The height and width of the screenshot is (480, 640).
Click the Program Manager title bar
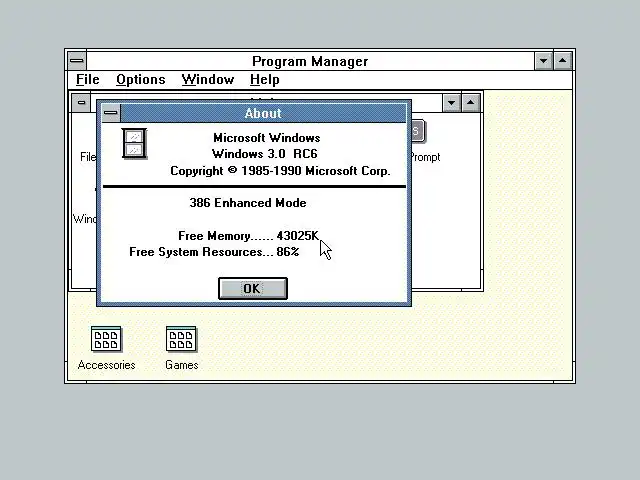(310, 61)
